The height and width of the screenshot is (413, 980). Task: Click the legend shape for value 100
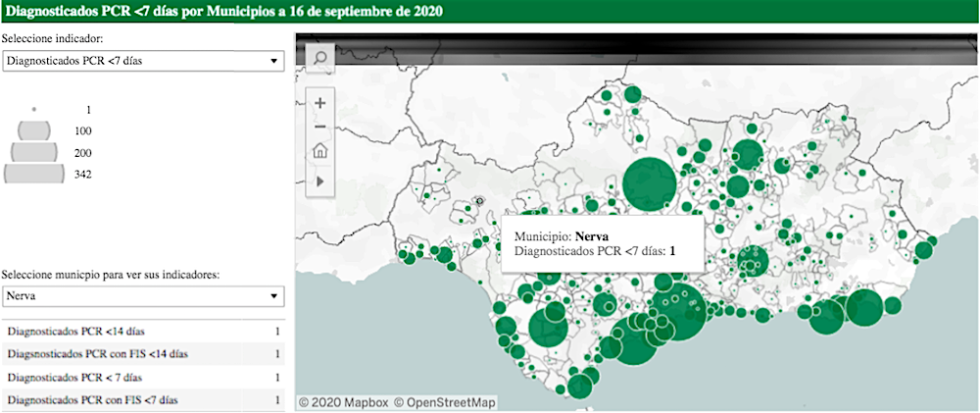pyautogui.click(x=34, y=130)
